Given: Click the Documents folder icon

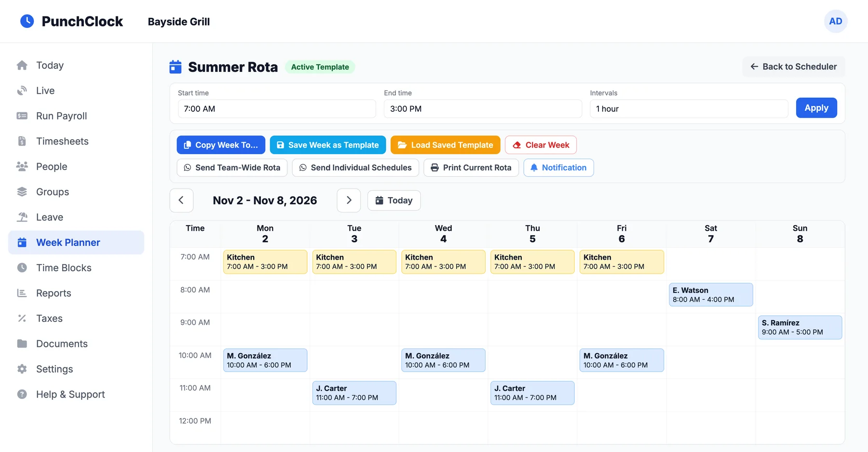Looking at the screenshot, I should 22,344.
